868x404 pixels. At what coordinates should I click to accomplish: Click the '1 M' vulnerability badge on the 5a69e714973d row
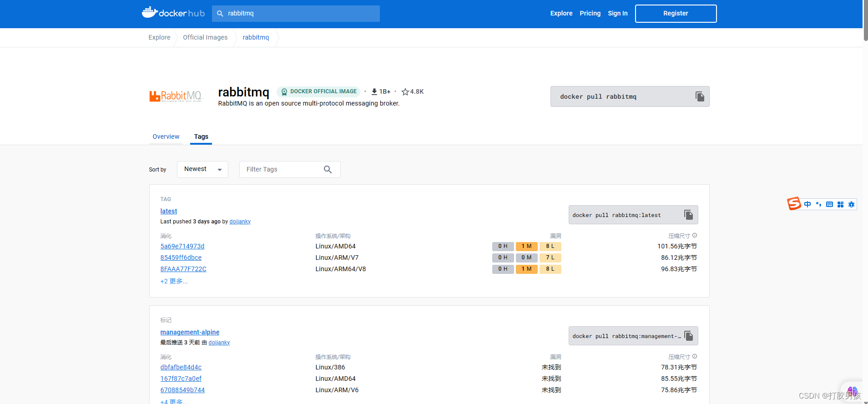click(x=526, y=246)
